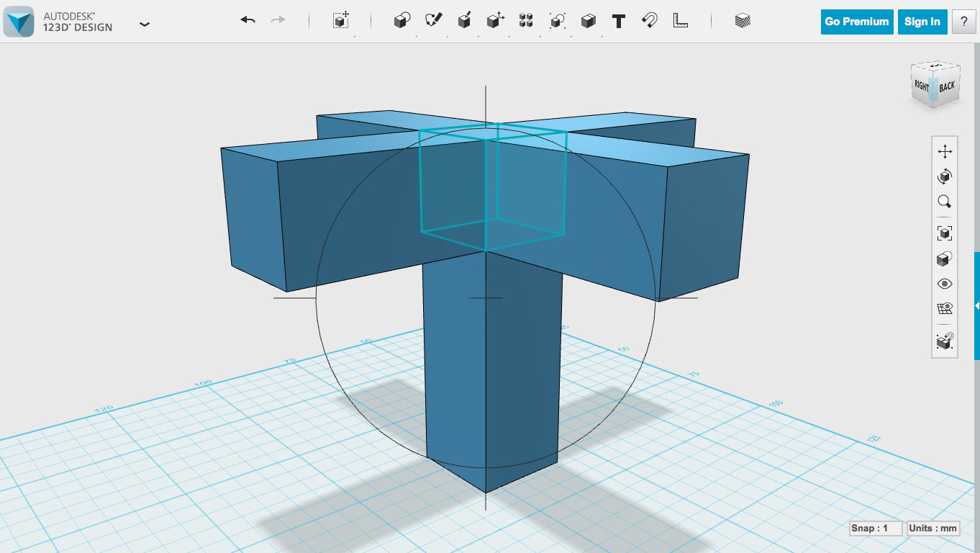Toggle grid visibility in navigation bar
980x553 pixels.
coord(945,309)
